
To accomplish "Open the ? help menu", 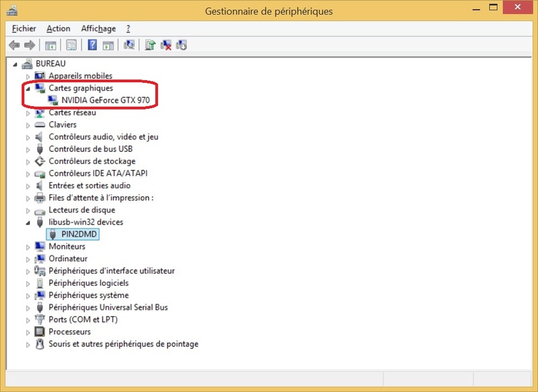I will pyautogui.click(x=128, y=28).
